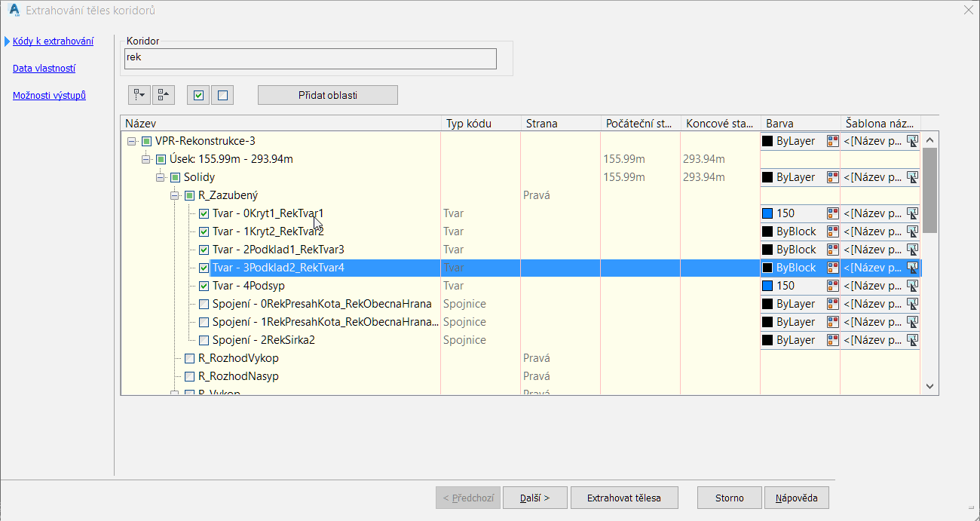Edit name template icon for 3Podklad2_RekTvar4 row

pos(912,268)
